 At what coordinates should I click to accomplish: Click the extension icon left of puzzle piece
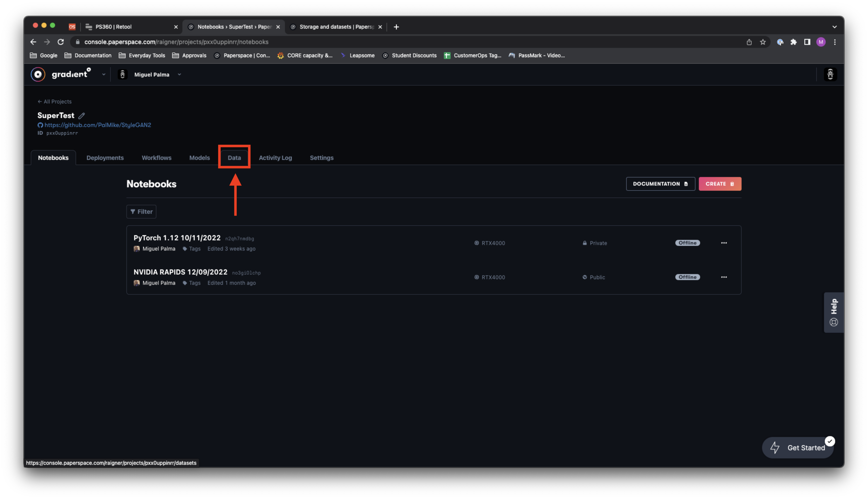click(x=780, y=42)
